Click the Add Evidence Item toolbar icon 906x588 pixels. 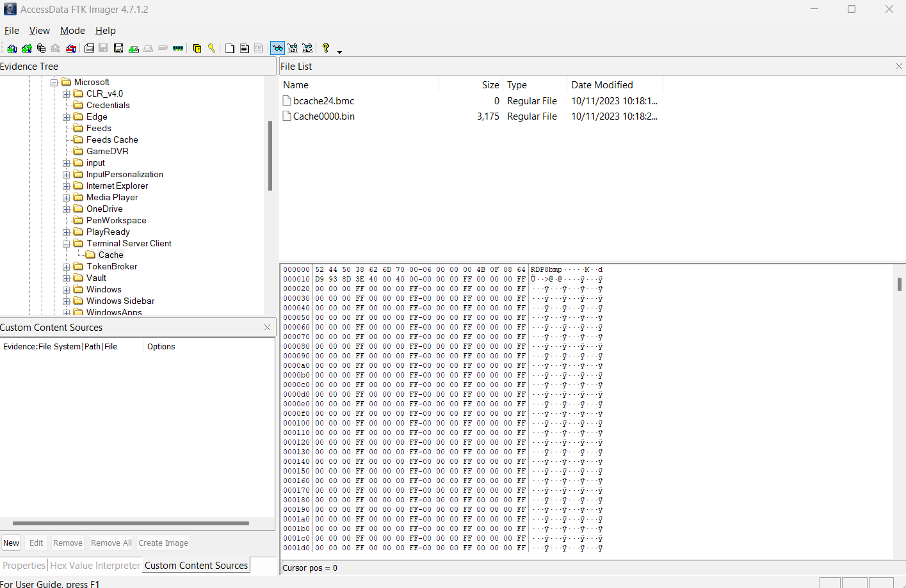[x=12, y=48]
